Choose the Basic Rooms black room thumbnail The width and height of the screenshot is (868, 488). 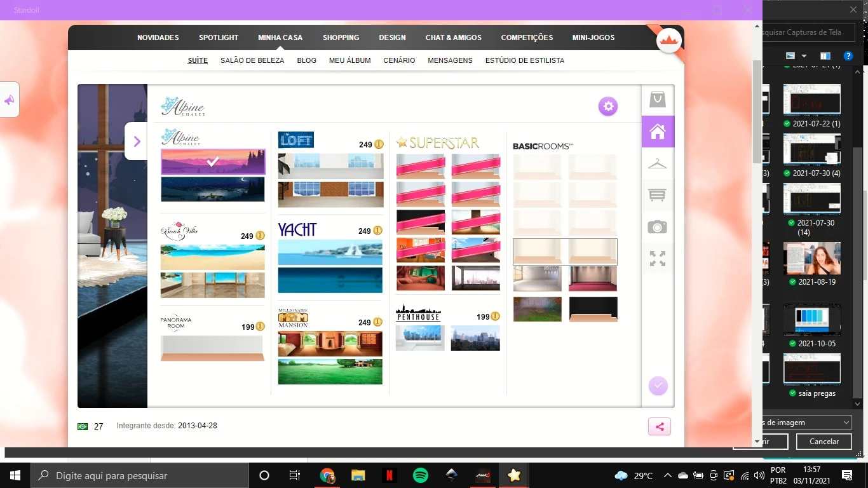pyautogui.click(x=593, y=309)
